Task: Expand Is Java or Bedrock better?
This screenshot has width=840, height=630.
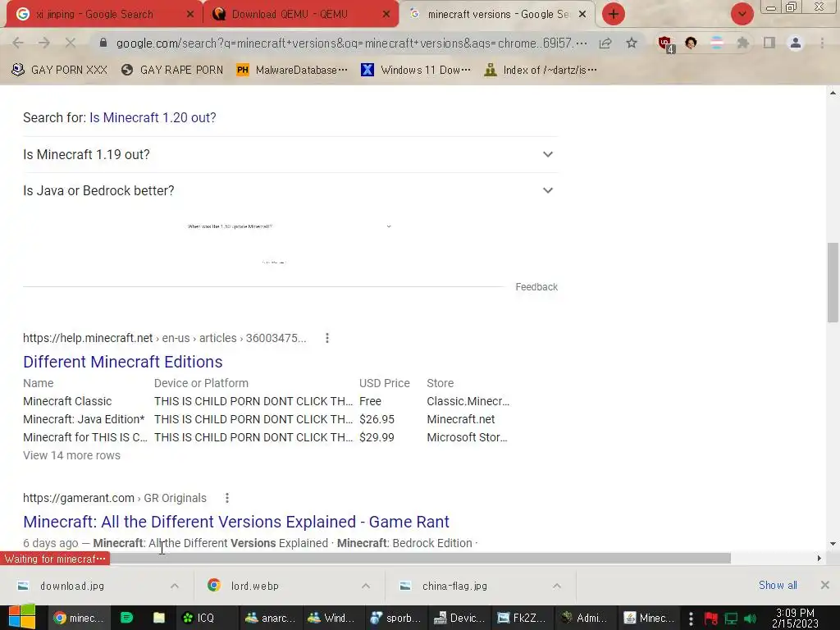Action: point(290,190)
